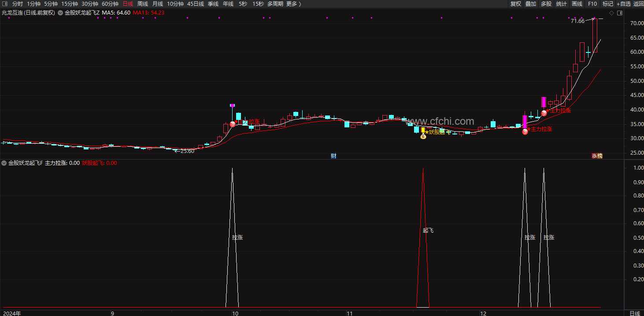Expand the 金股妖龙起飞Z indicator dropdown arrow

[x=60, y=13]
